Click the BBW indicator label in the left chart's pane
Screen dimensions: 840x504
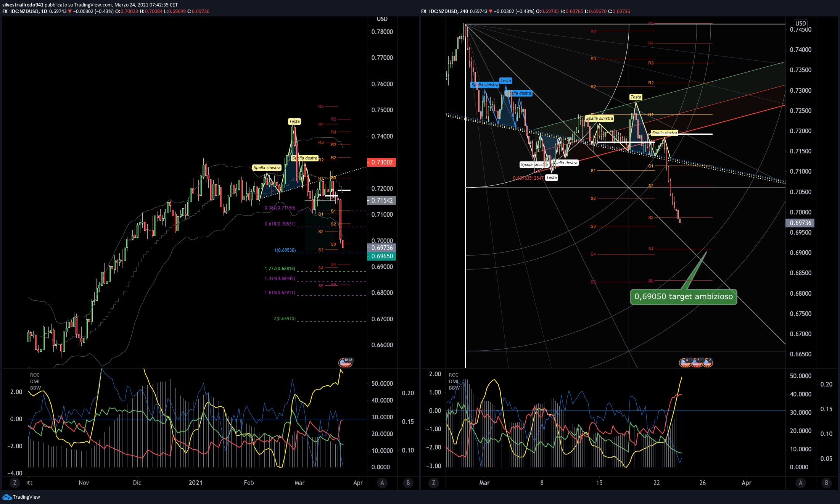click(x=35, y=388)
